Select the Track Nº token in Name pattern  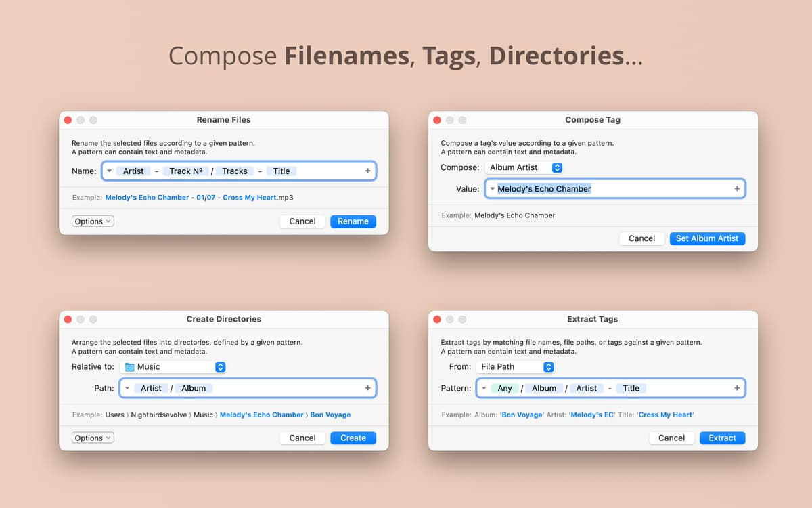tap(186, 171)
